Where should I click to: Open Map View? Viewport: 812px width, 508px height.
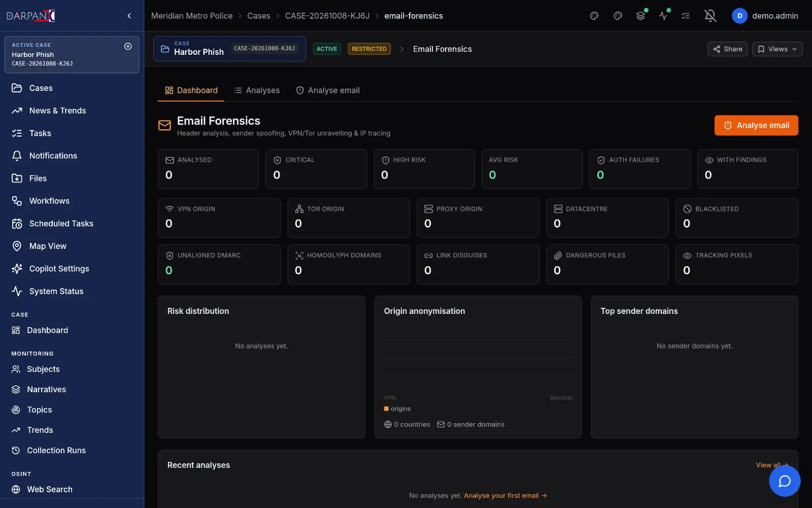(72, 246)
